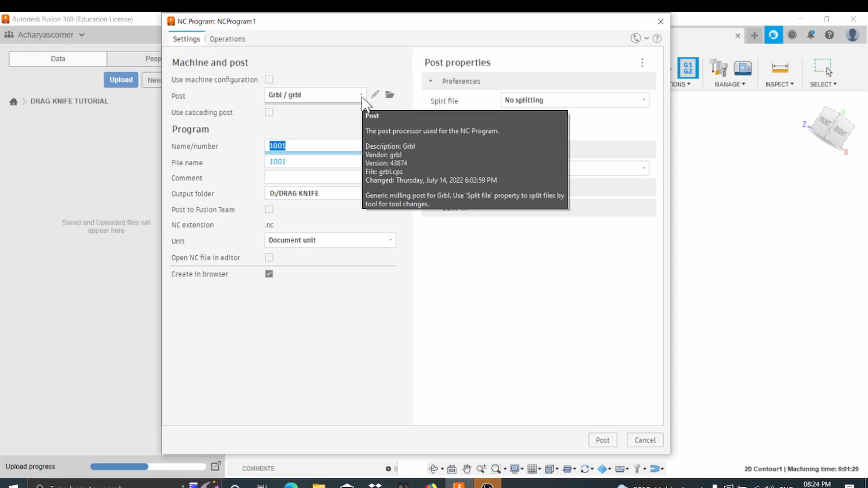Click the NC Program help icon
Screen dimensions: 868x488
pos(657,38)
